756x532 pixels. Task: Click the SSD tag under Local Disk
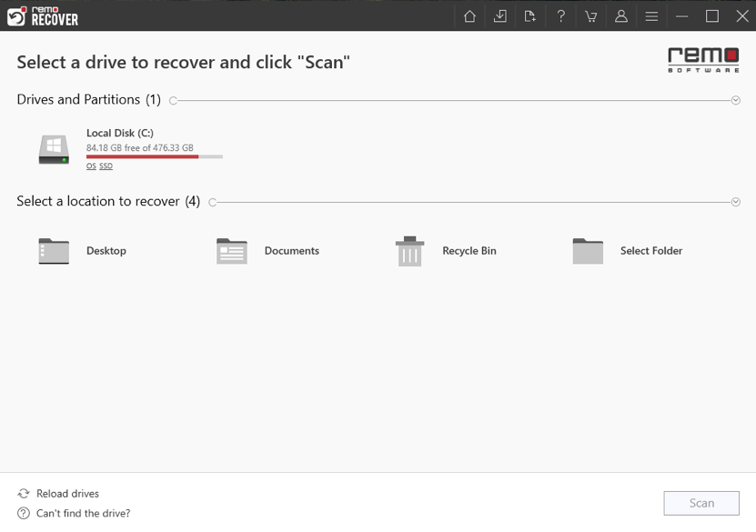[x=106, y=166]
